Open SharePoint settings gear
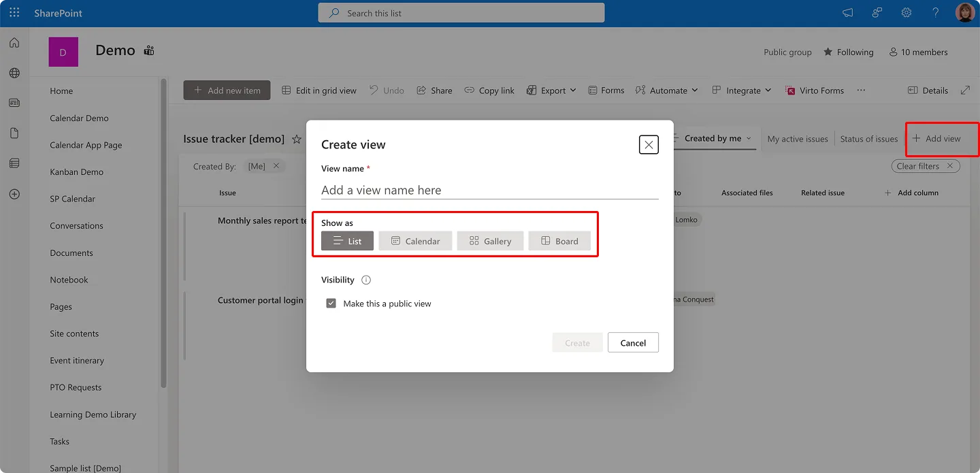Image resolution: width=980 pixels, height=473 pixels. click(906, 12)
